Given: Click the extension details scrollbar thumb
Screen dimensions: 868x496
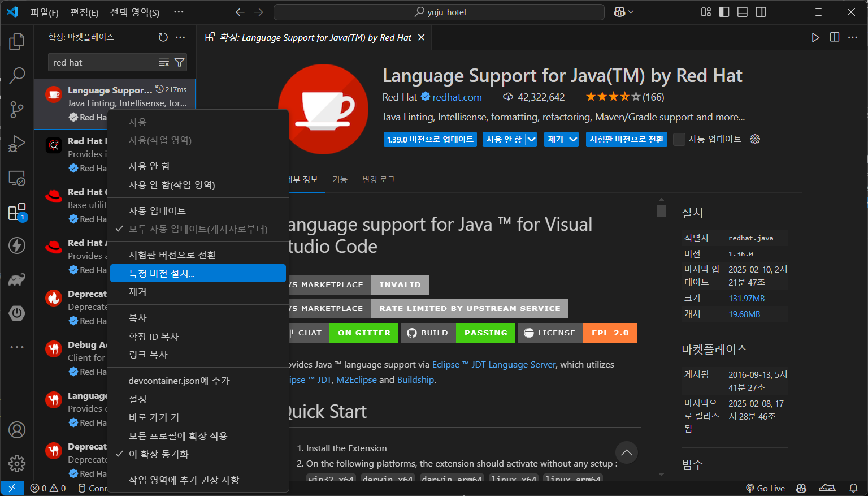Looking at the screenshot, I should [661, 210].
